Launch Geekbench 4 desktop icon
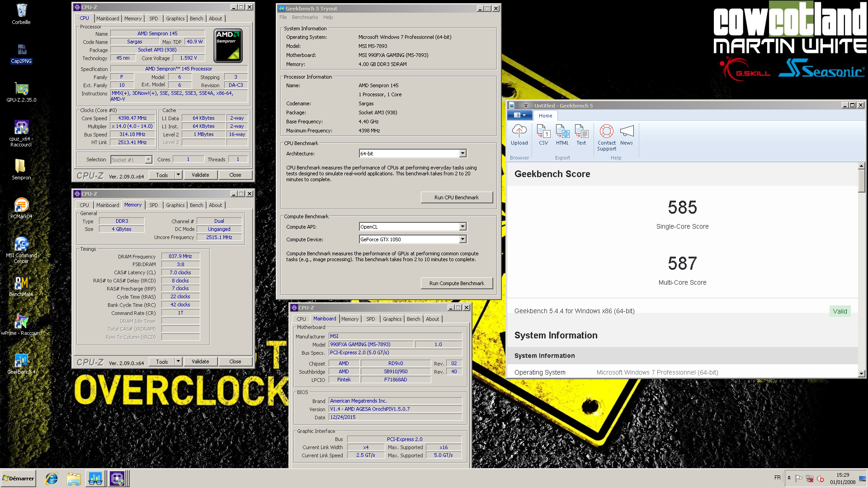 pos(21,364)
